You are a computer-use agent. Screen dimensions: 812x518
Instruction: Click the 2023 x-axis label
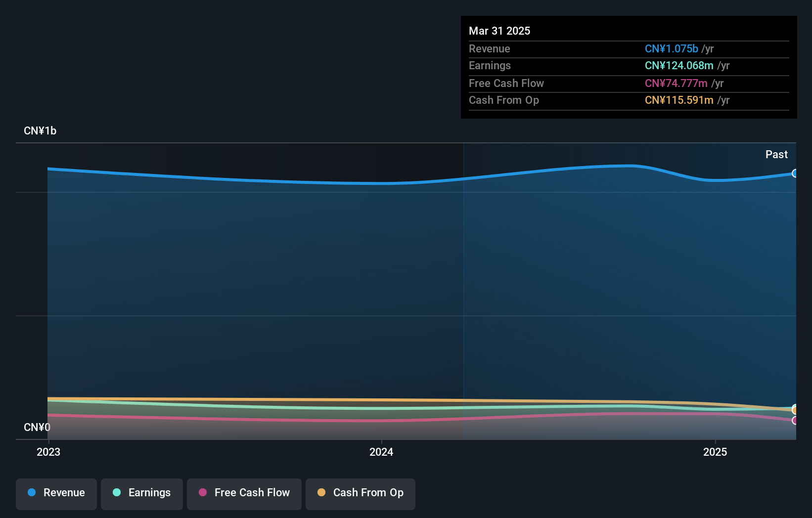[48, 452]
